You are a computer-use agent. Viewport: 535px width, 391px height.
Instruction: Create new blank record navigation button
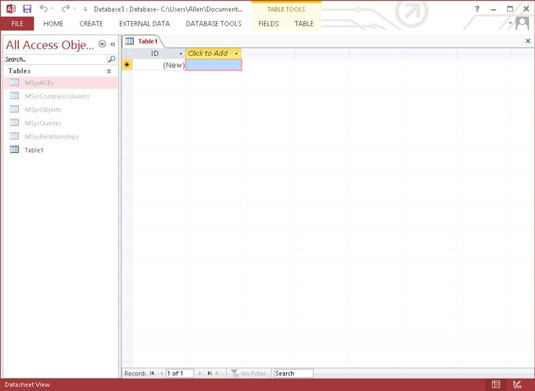coord(218,373)
